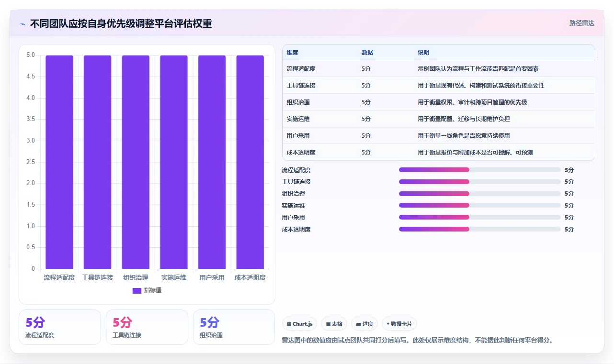
Task: Click the 路径雷达 label in header
Action: (x=581, y=23)
